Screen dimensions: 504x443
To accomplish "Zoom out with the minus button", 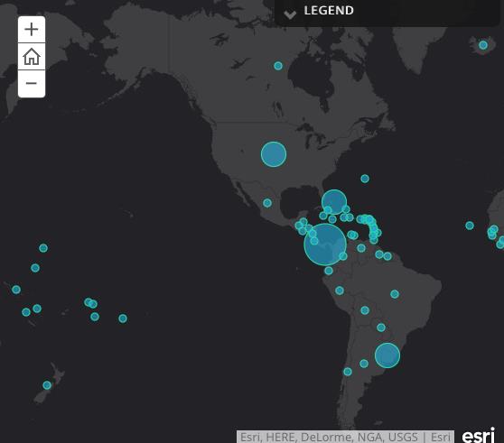I will tap(32, 84).
